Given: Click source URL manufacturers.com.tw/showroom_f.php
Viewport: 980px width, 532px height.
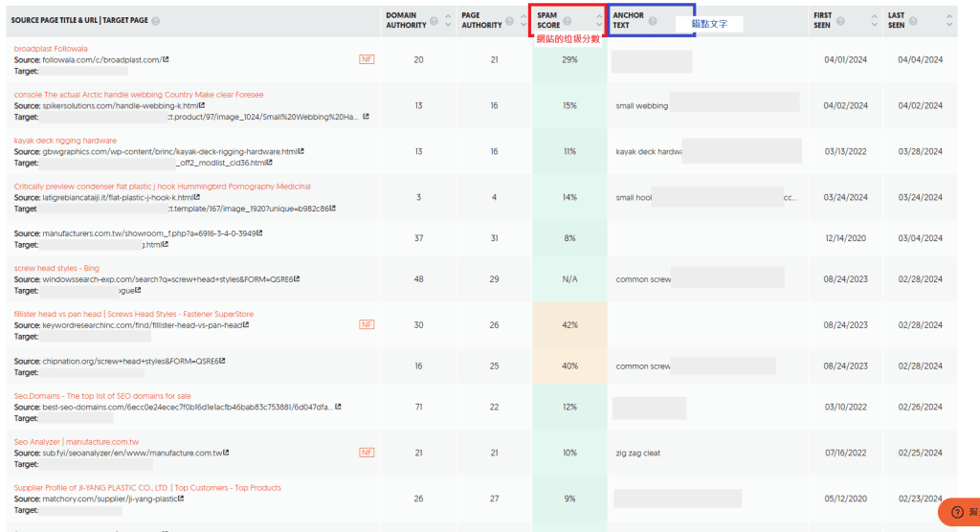Looking at the screenshot, I should coord(148,233).
